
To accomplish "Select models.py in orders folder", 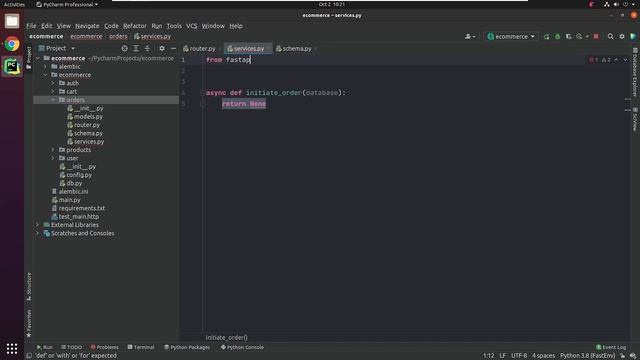I will 88,117.
